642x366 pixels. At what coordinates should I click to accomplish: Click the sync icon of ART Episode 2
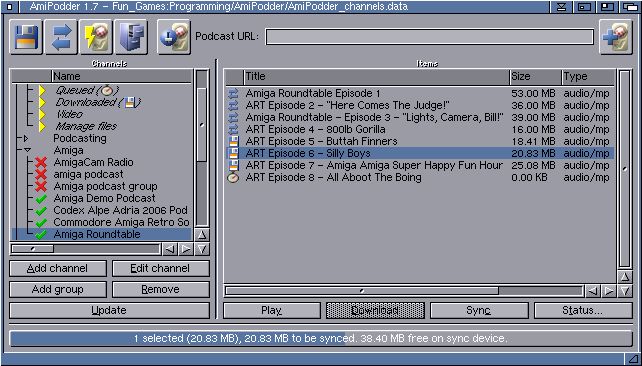(233, 106)
